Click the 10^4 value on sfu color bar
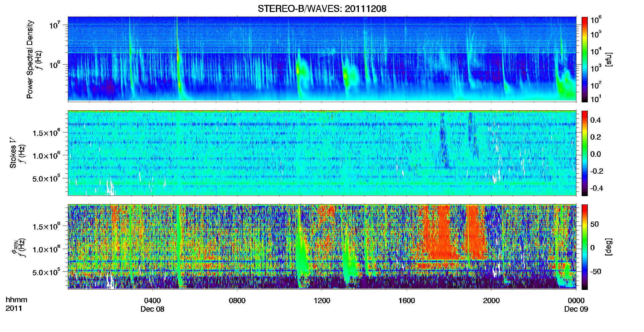 click(596, 51)
